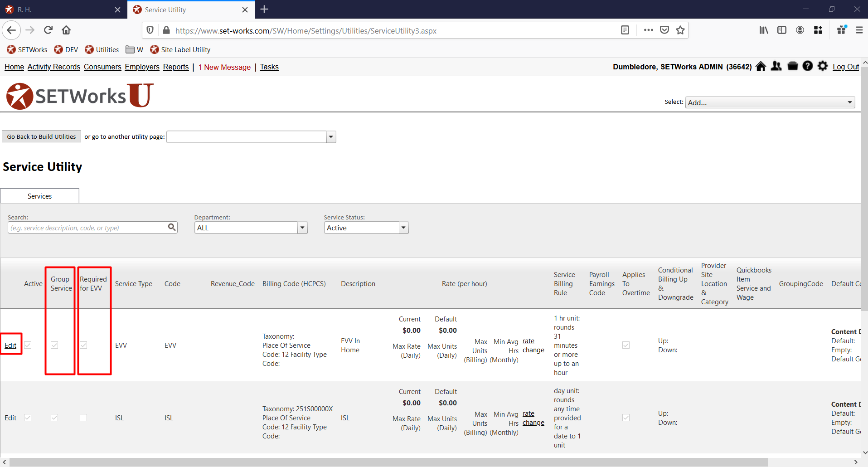Open the 1 New Message link
Viewport: 868px width, 467px height.
pos(224,67)
